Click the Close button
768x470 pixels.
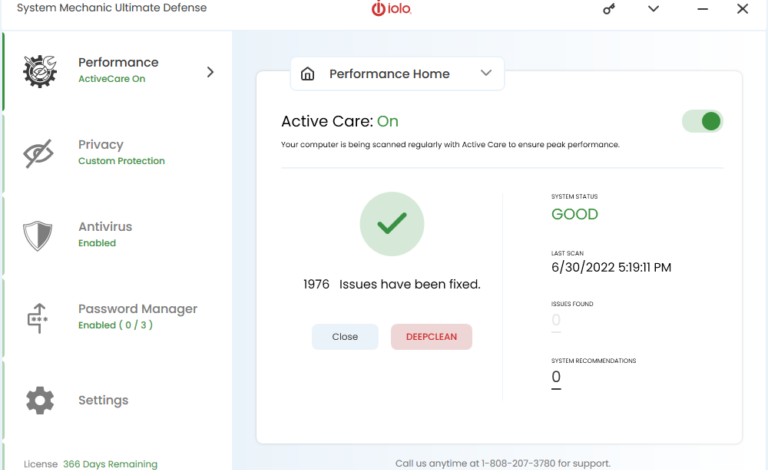pos(345,337)
